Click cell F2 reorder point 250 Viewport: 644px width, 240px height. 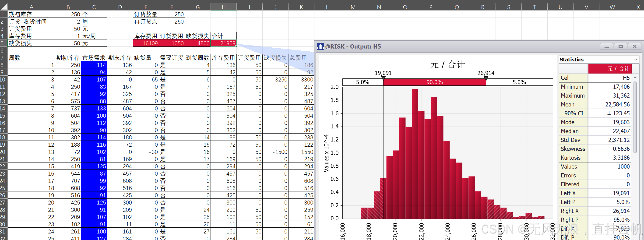[172, 21]
